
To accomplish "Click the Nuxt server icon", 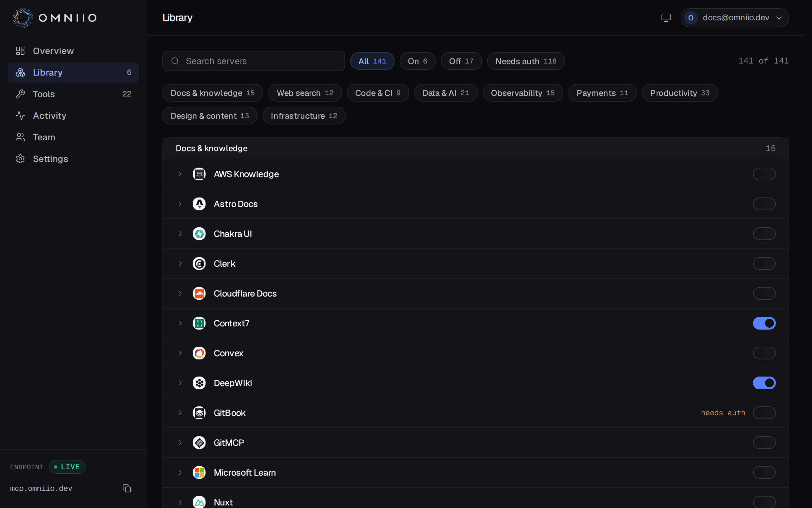I will (x=199, y=502).
